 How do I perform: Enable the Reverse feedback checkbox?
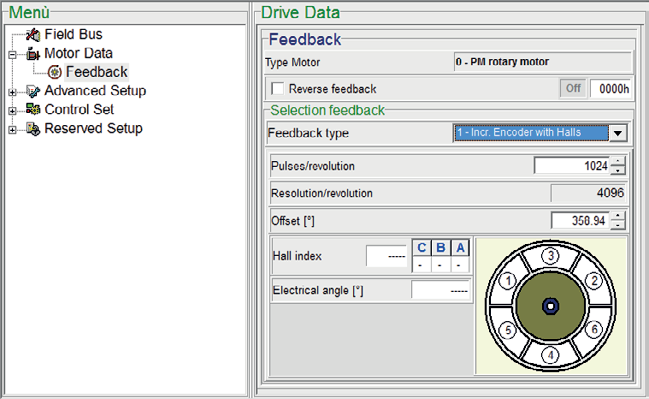tap(277, 89)
